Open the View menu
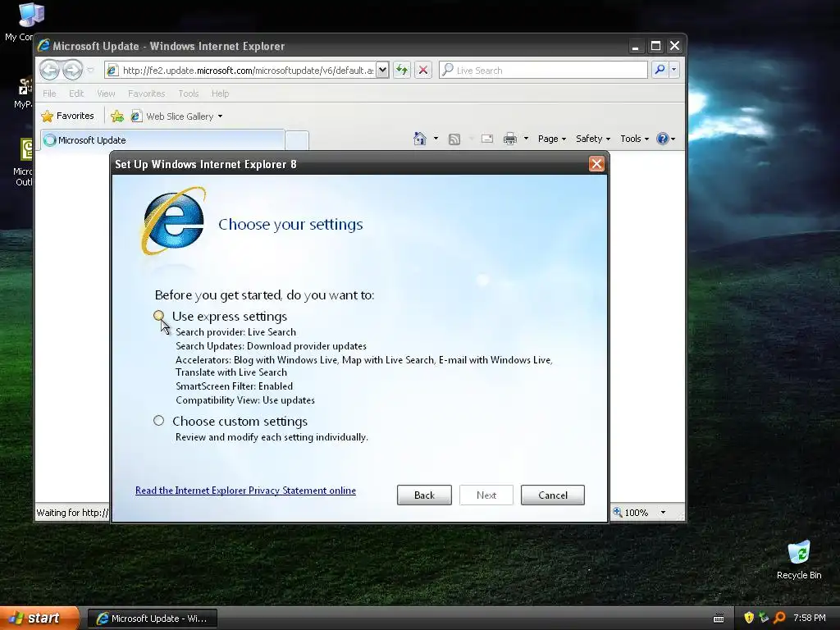 [106, 94]
